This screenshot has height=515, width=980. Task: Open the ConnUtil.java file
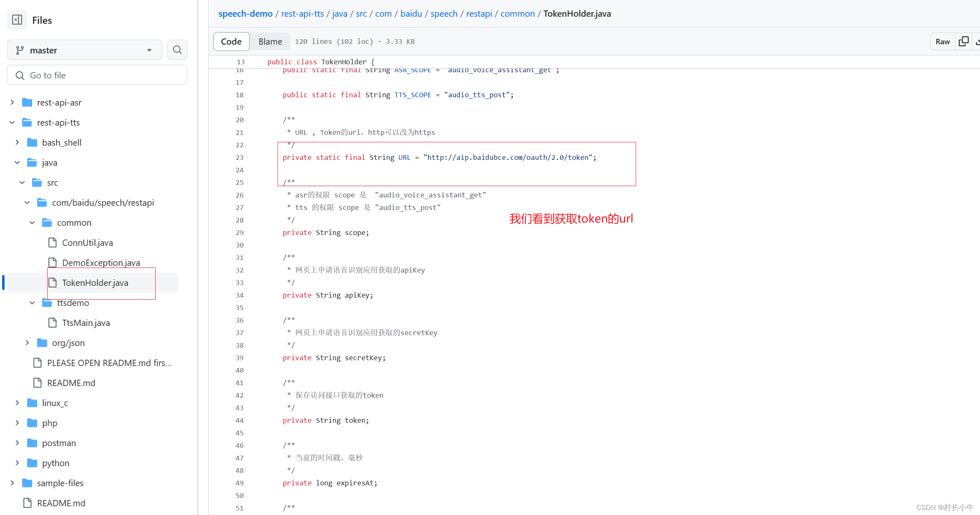87,242
